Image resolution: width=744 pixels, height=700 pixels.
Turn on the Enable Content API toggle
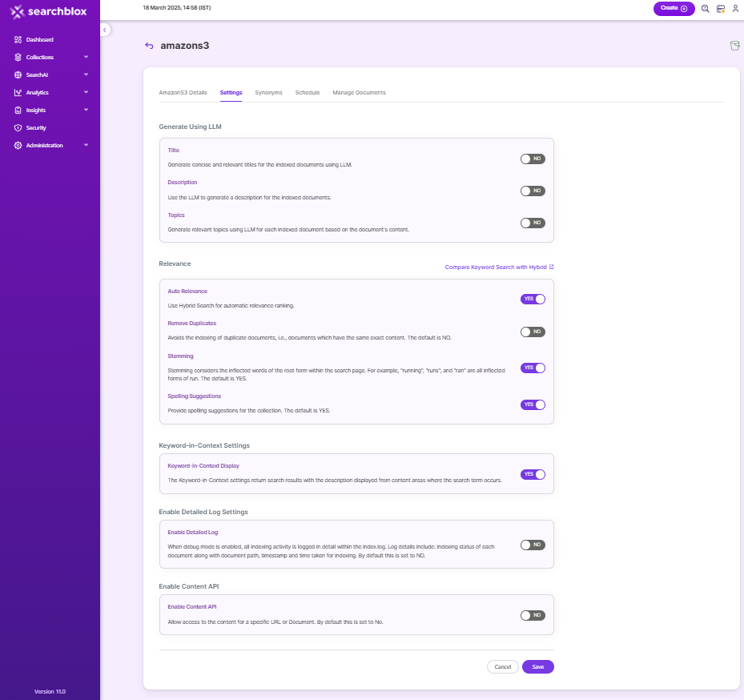coord(533,616)
